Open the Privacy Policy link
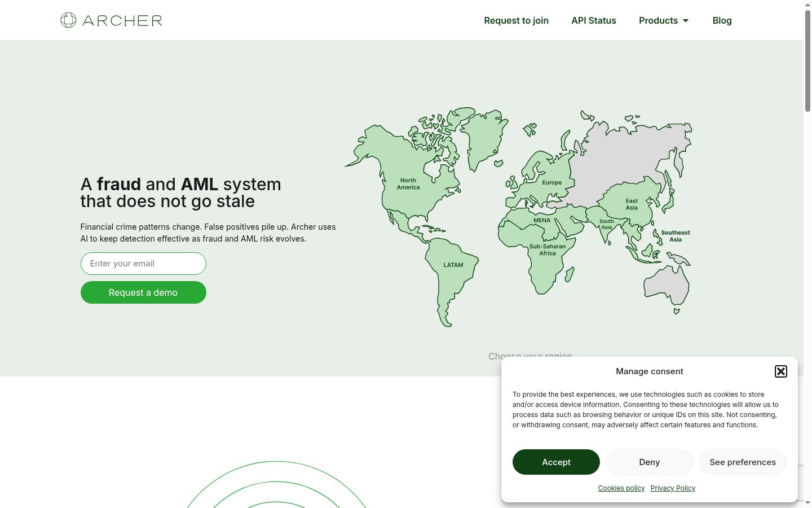Image resolution: width=812 pixels, height=508 pixels. (x=673, y=488)
